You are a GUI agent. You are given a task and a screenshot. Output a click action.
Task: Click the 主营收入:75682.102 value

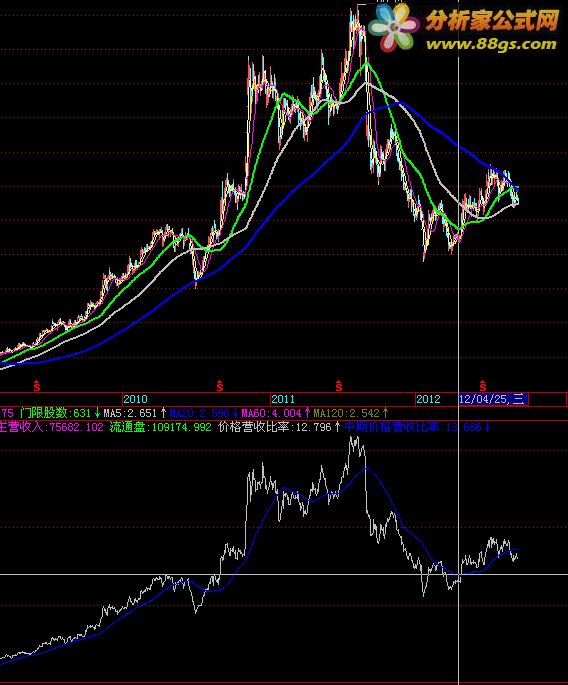click(52, 427)
